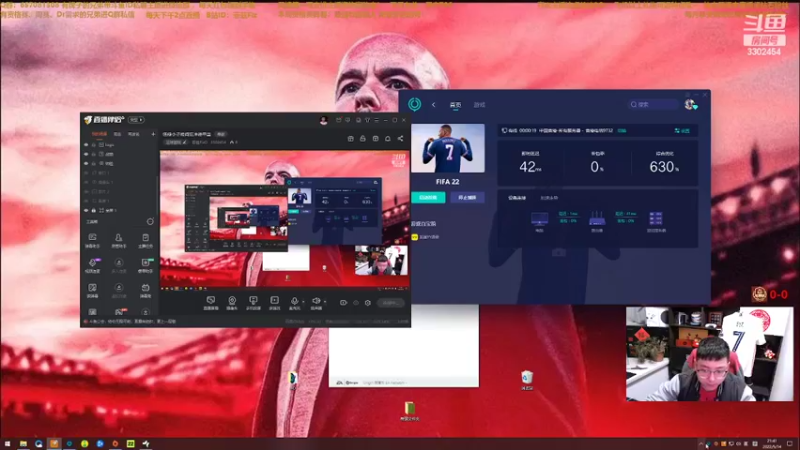
Task: Open the green folder desktop icon
Action: tap(410, 411)
